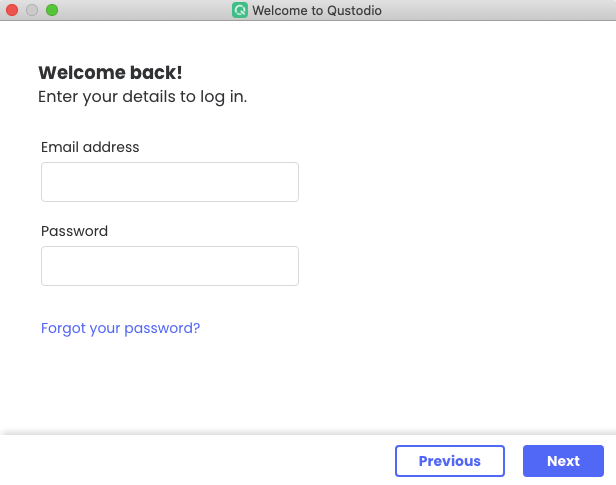
Task: Click the Welcome back! heading
Action: (x=110, y=73)
